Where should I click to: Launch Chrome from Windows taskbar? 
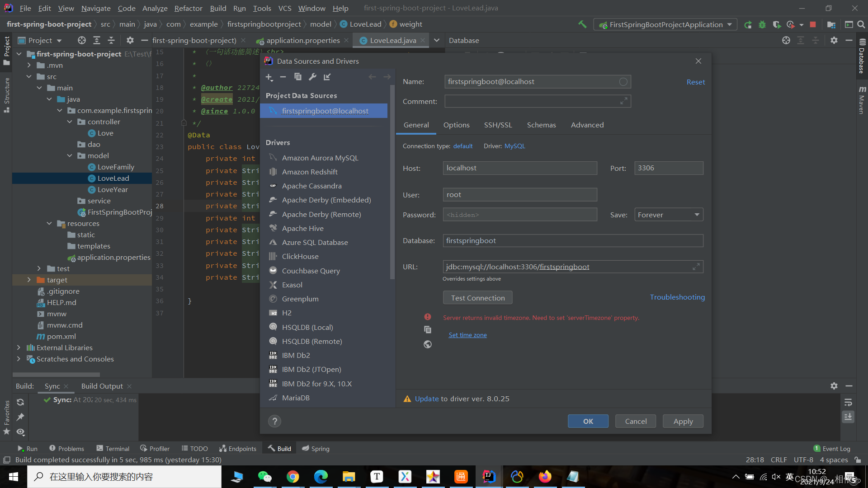[293, 477]
